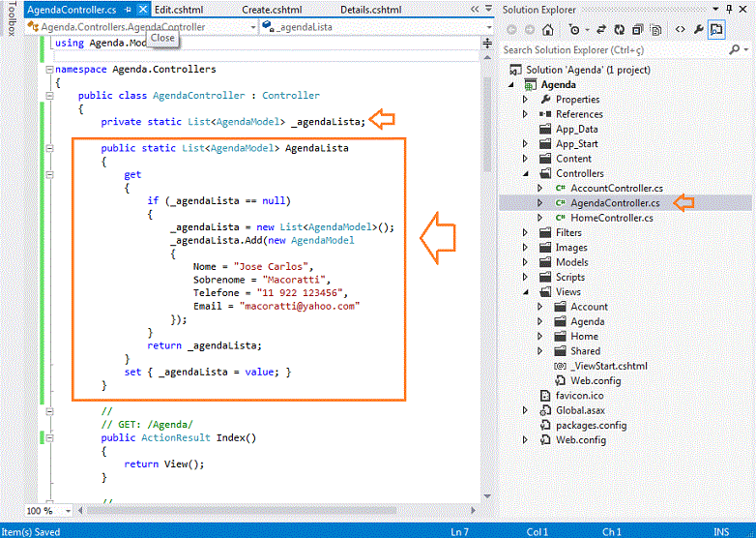Collapse the Index() method outlining box

tap(49, 438)
